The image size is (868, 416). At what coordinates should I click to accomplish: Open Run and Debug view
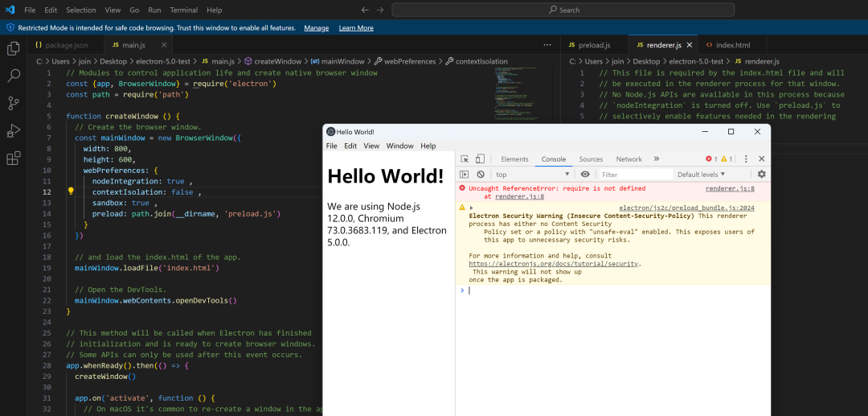[13, 130]
